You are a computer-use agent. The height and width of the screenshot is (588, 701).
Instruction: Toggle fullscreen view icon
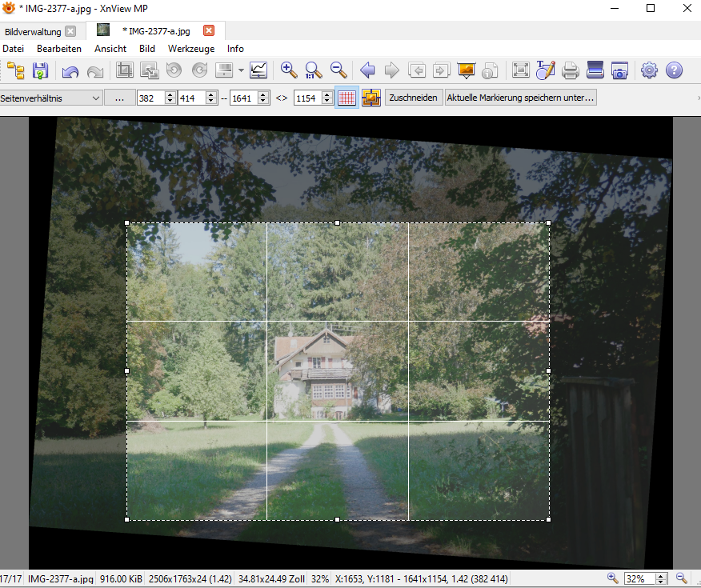[x=521, y=70]
